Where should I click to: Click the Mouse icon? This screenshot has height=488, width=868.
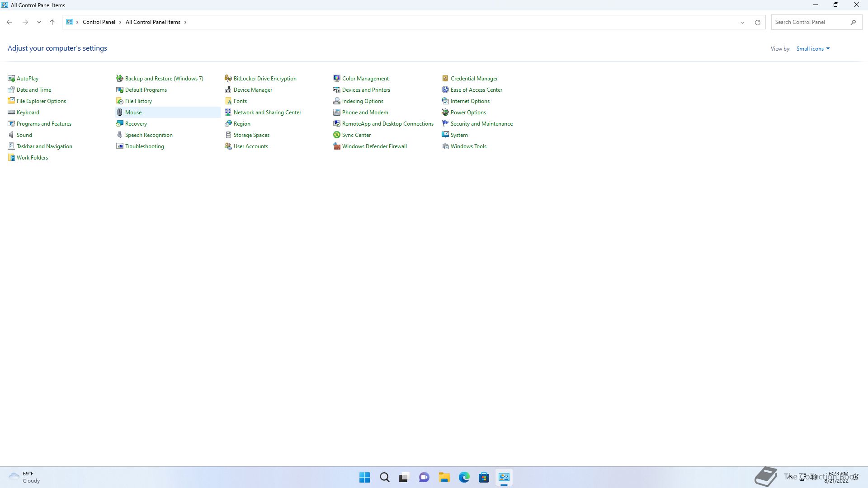[120, 113]
